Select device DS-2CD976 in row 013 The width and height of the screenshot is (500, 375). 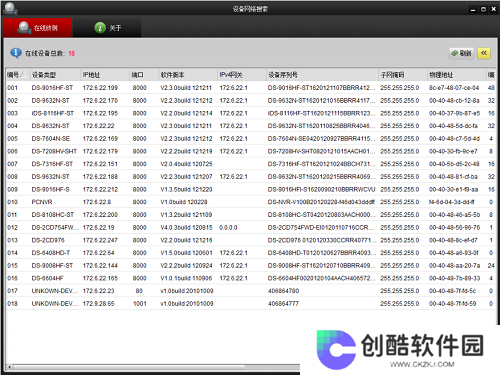coord(48,240)
